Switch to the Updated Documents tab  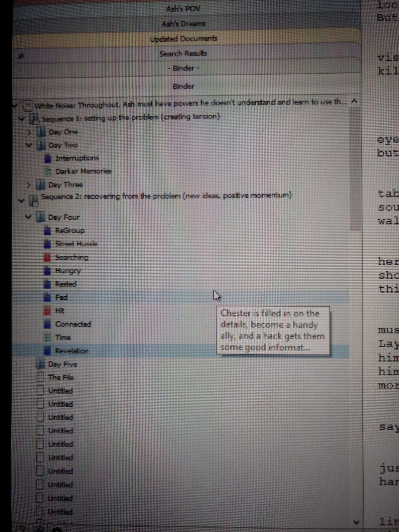pyautogui.click(x=184, y=39)
